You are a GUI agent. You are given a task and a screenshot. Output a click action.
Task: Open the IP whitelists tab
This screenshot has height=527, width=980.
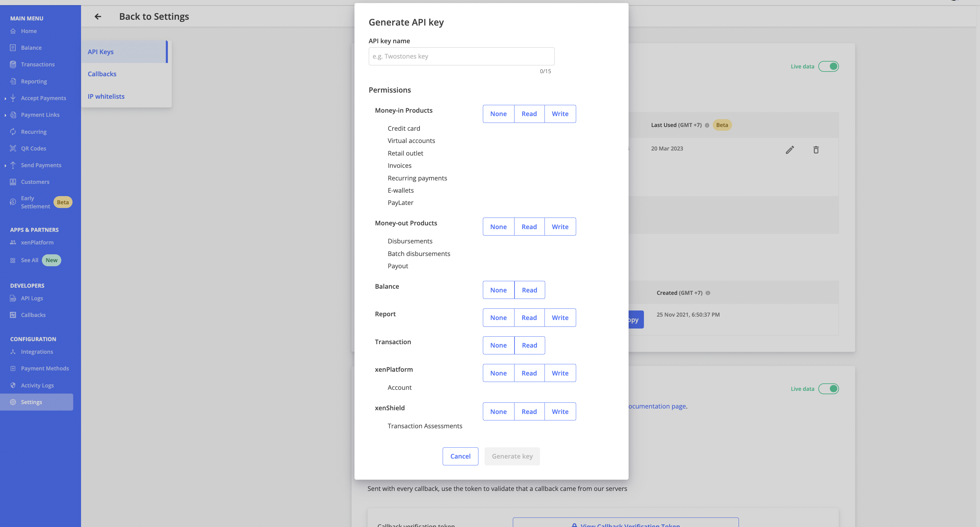(106, 96)
